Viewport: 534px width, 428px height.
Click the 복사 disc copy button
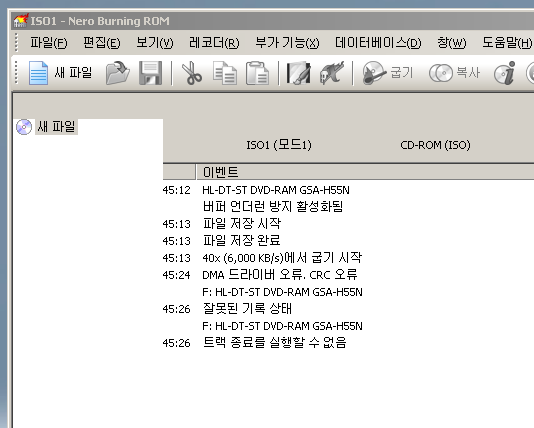(454, 73)
